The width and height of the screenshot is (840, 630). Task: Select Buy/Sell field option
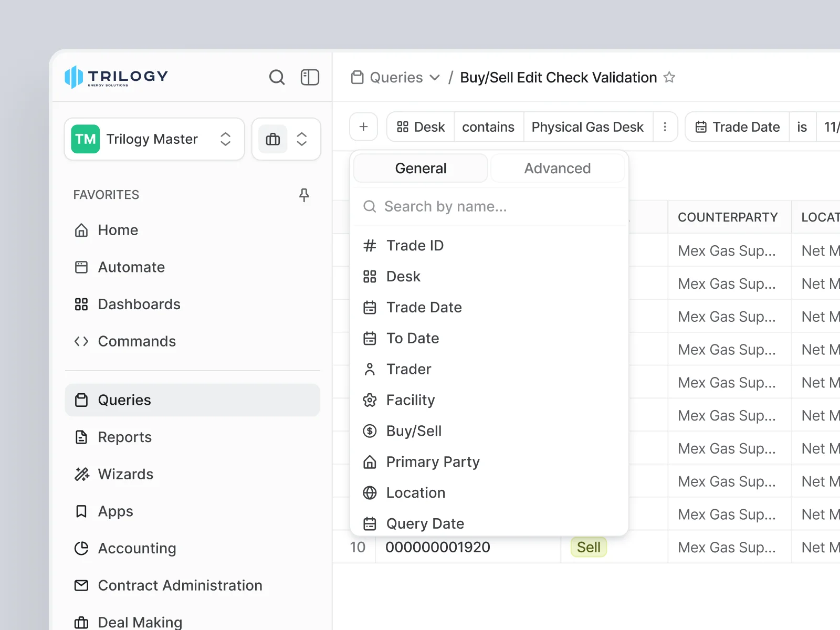click(x=489, y=432)
